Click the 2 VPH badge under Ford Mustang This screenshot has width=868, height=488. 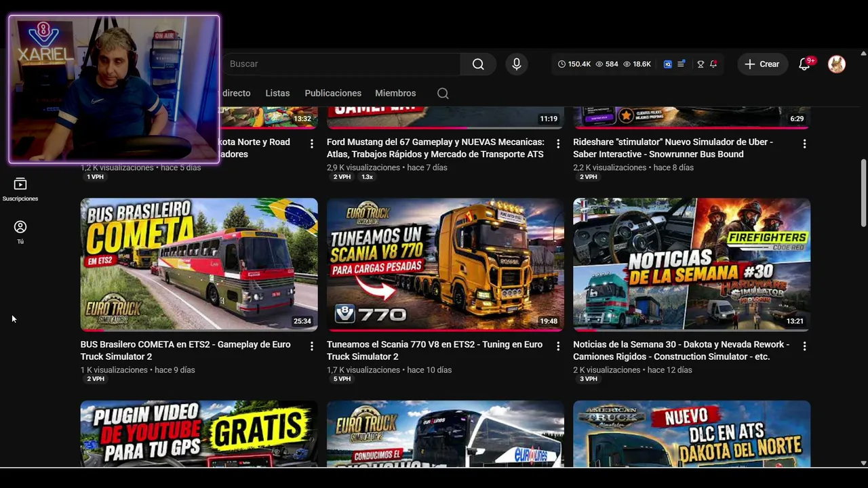pos(342,177)
